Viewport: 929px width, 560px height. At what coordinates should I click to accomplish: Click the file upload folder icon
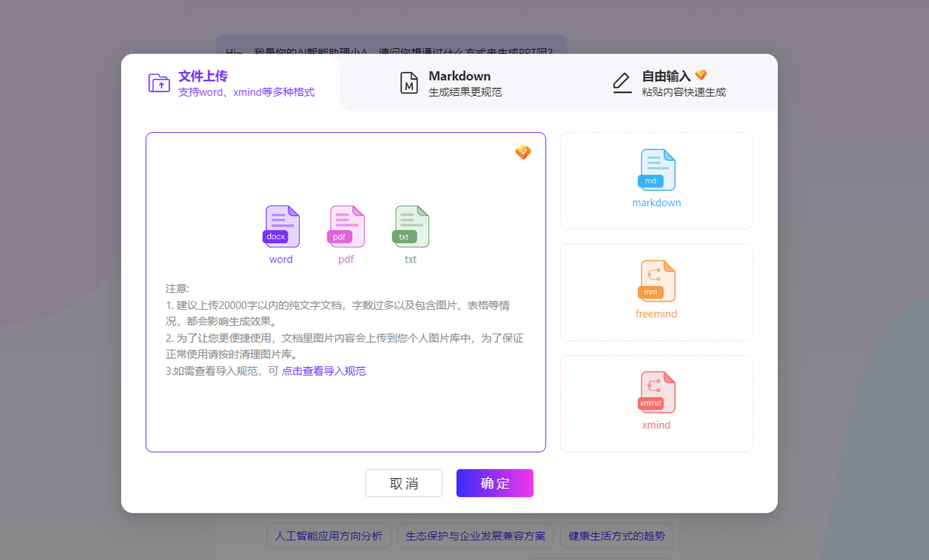(159, 83)
